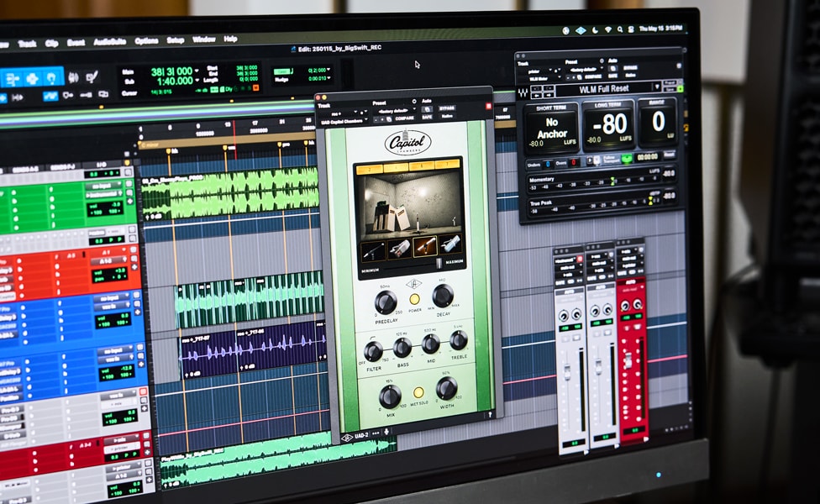
Task: Click the Wi-Fi icon in menu bar
Action: pos(607,29)
